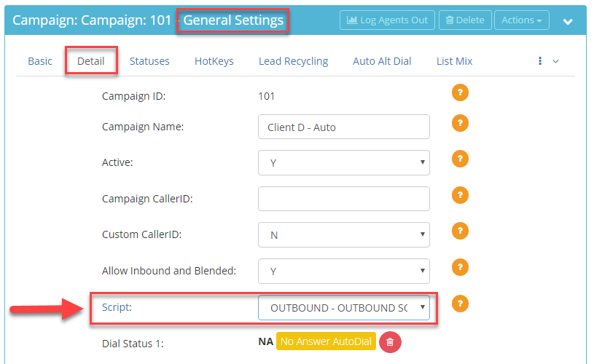Click the Delete campaign button
Image resolution: width=594 pixels, height=364 pixels.
[465, 20]
